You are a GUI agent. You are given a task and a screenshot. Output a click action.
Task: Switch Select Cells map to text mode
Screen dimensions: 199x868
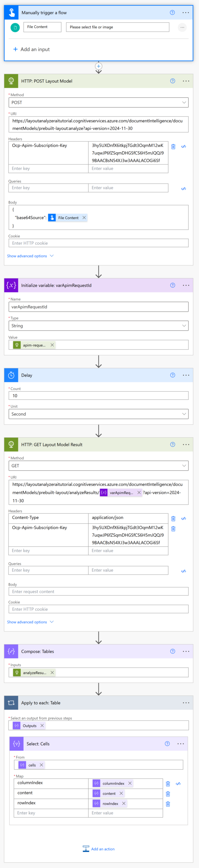point(178,784)
